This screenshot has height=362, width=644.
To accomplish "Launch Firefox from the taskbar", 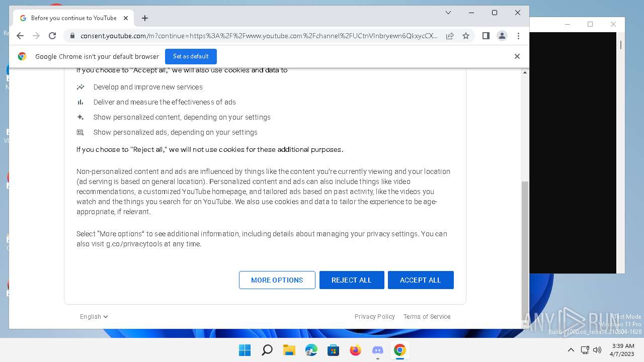I will click(x=356, y=350).
